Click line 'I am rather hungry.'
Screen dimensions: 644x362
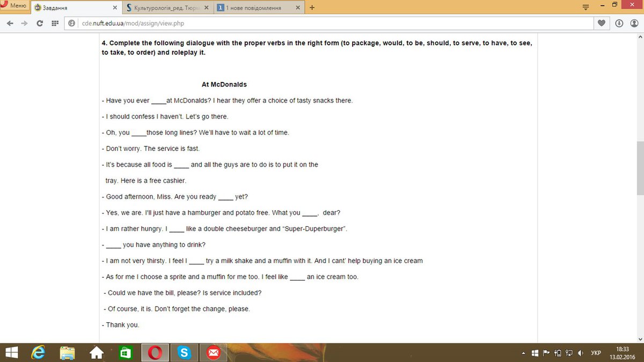[224, 229]
